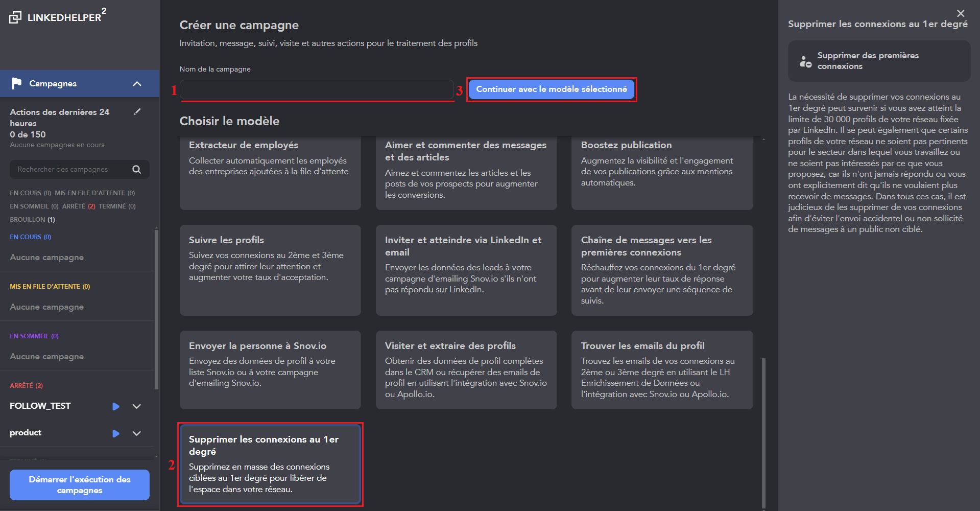Viewport: 980px width, 511px height.
Task: Click the Campagnes flag icon
Action: (x=17, y=83)
